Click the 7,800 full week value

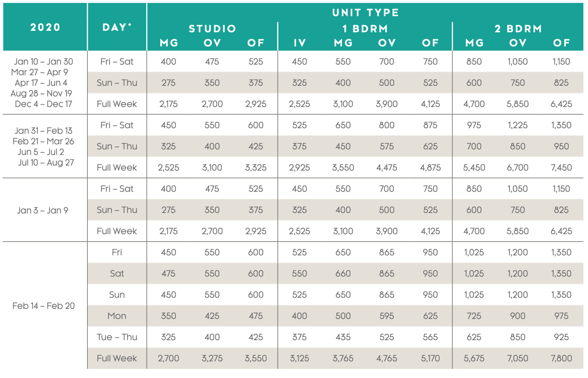[561, 358]
